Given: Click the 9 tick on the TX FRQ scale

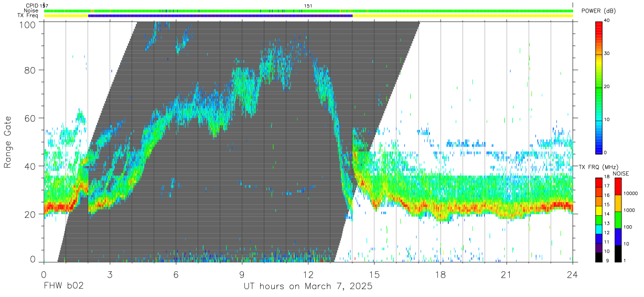Looking at the screenshot, I should click(607, 261).
